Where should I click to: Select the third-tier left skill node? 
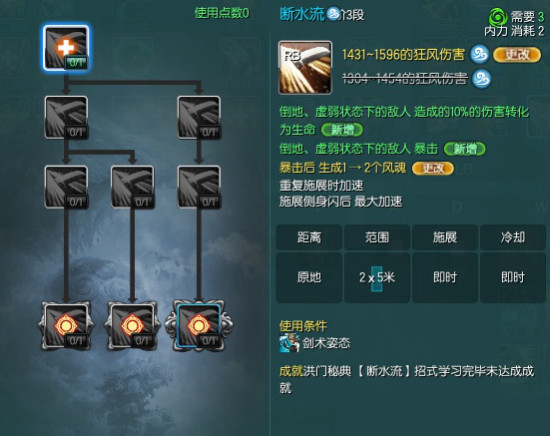pos(66,187)
